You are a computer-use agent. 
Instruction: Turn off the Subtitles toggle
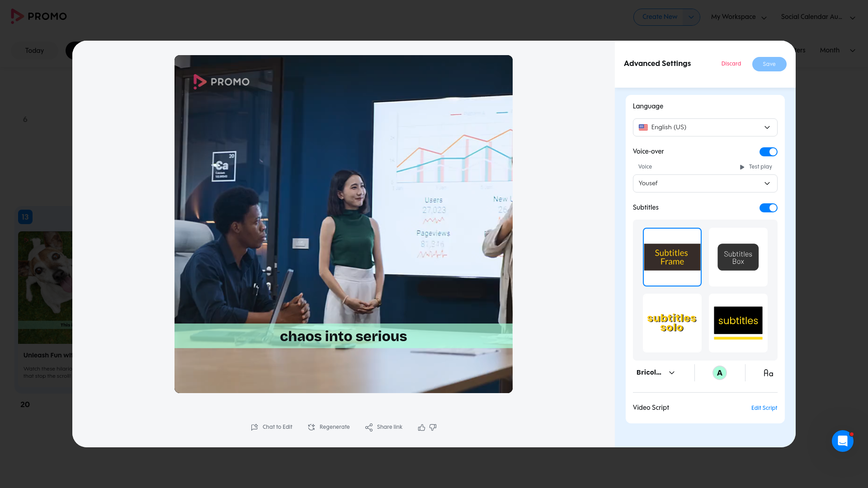[x=768, y=208]
